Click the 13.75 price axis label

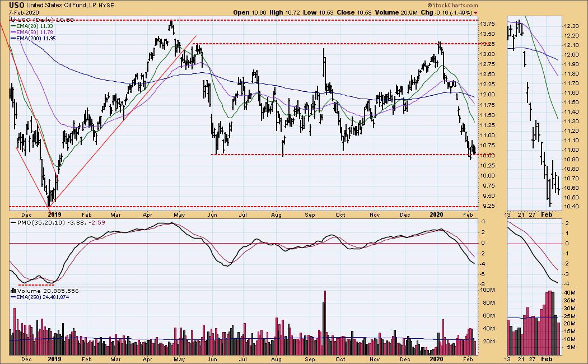488,24
